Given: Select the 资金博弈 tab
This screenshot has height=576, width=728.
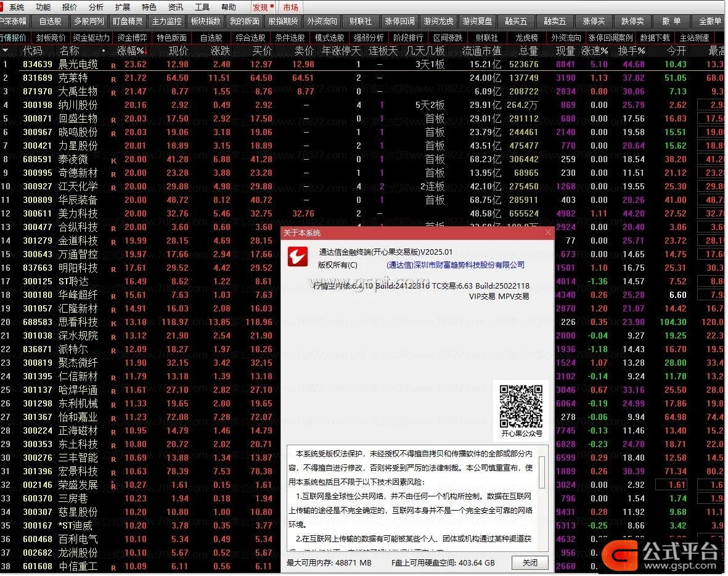Looking at the screenshot, I should [x=132, y=38].
